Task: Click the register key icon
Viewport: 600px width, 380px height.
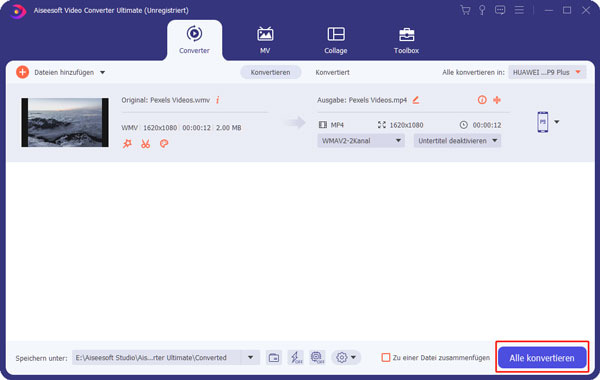Action: tap(482, 10)
